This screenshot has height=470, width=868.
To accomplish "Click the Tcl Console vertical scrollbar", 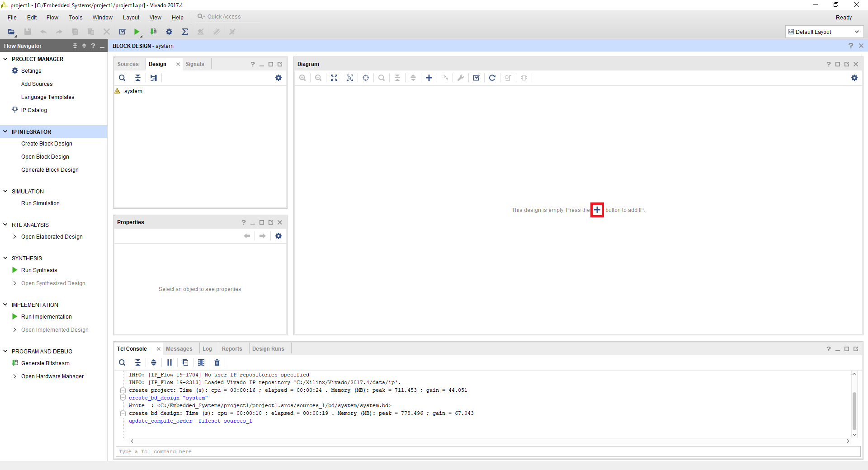I will coord(854,411).
